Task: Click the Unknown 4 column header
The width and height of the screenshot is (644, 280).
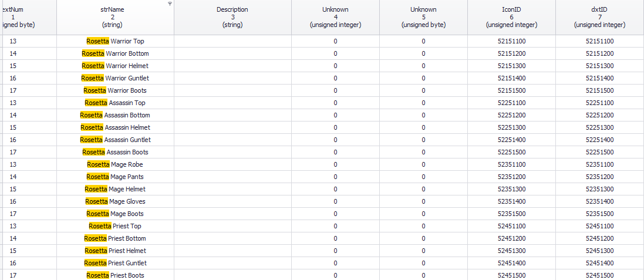Action: [336, 17]
